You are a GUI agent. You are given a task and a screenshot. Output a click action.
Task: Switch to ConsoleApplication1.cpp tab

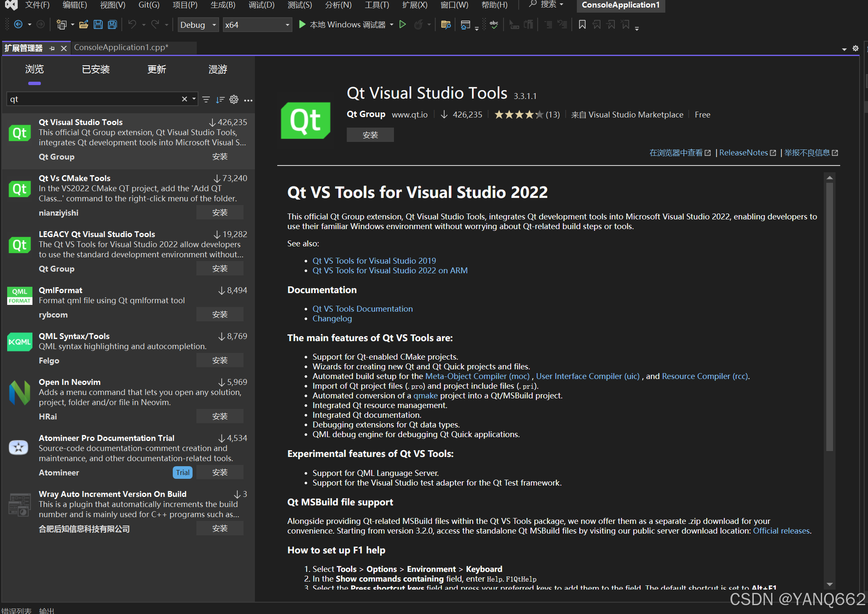coord(121,48)
